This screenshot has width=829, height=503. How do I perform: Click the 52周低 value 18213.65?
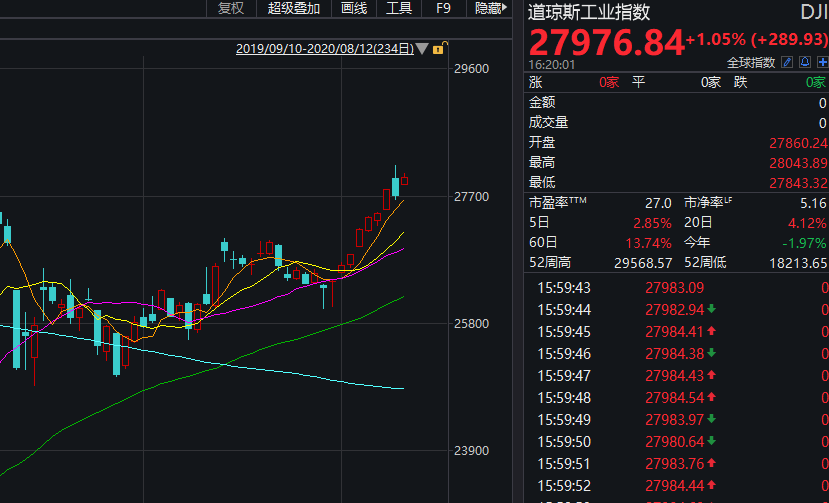point(798,263)
